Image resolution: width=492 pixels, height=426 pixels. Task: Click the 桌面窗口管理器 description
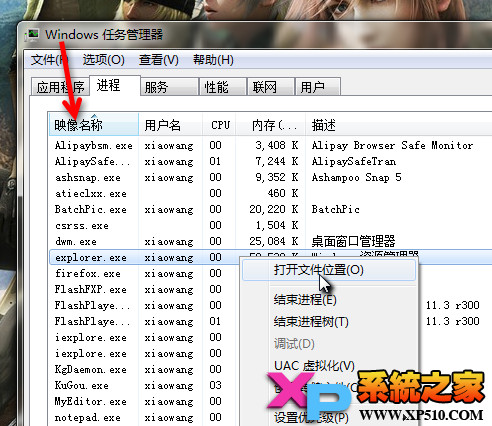click(x=353, y=241)
